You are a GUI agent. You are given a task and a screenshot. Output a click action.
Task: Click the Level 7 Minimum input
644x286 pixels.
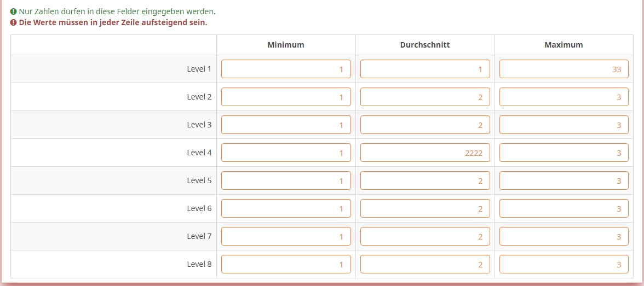[x=286, y=236]
